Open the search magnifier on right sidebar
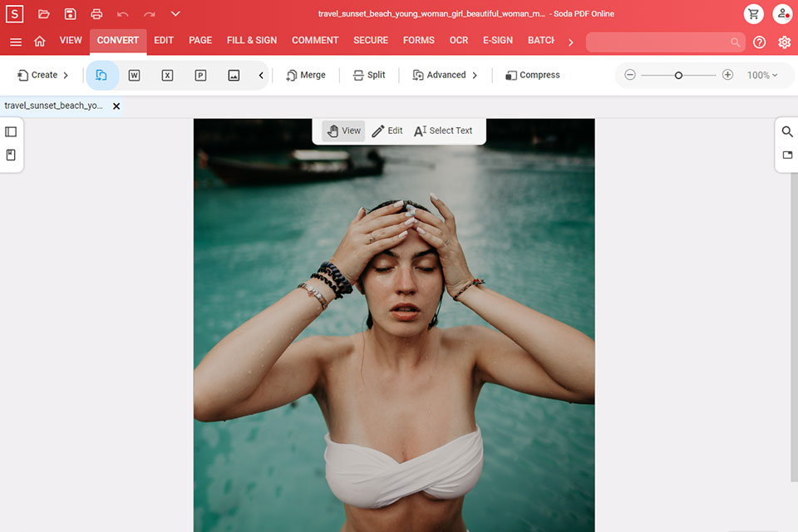This screenshot has width=798, height=532. [x=787, y=132]
